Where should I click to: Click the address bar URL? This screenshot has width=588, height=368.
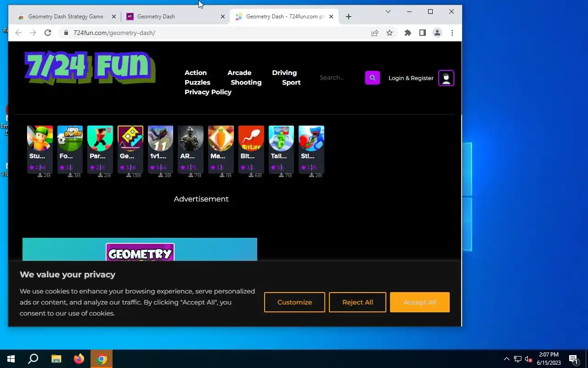[114, 33]
